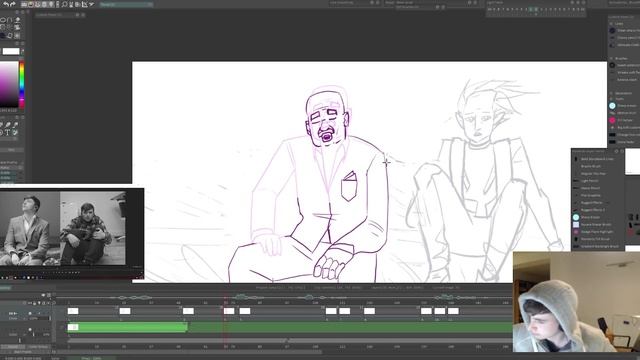Click the rainbow hue strip
The image size is (640, 360).
tap(22, 84)
